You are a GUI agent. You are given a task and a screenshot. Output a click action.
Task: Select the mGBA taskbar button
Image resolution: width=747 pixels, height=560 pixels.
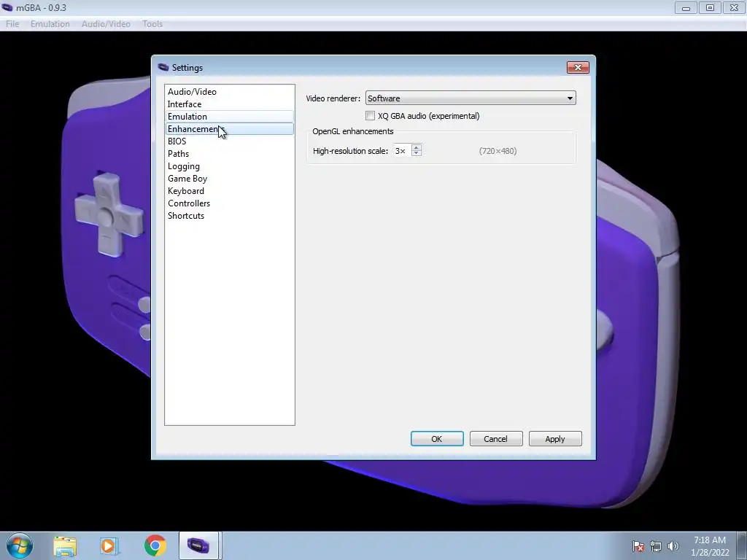(198, 545)
